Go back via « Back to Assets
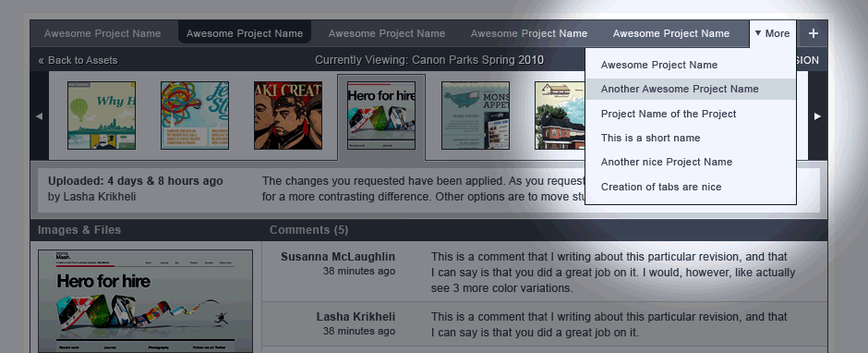Viewport: 868px width, 353px height. tap(78, 60)
